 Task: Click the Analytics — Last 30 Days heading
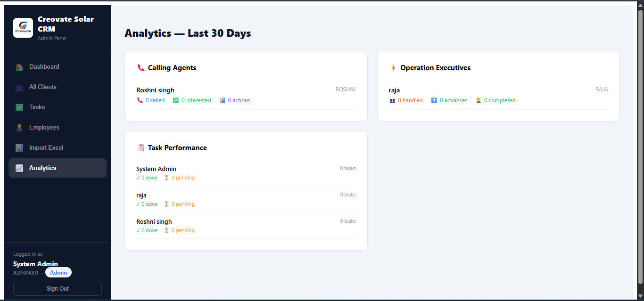click(x=188, y=33)
